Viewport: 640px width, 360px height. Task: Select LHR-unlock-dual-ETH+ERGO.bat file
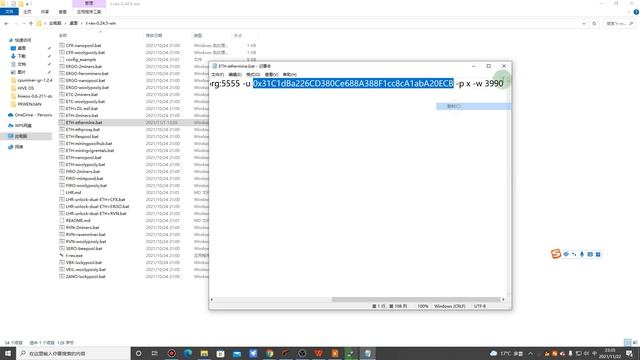pyautogui.click(x=97, y=206)
